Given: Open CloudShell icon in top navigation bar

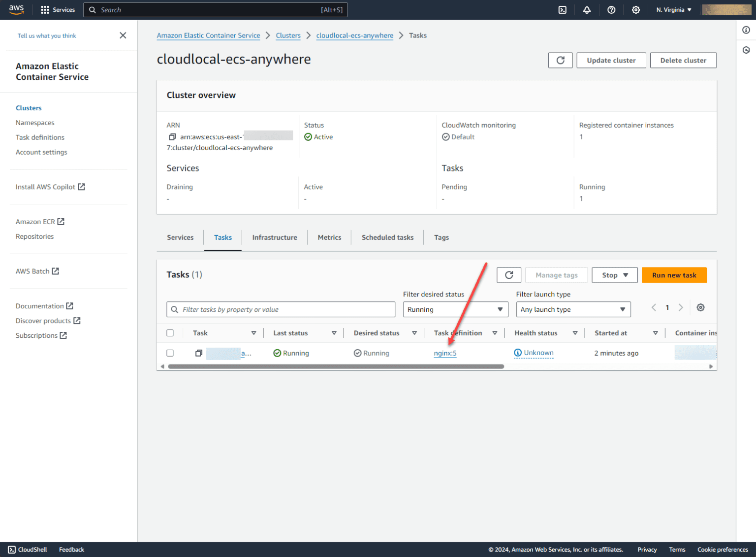Looking at the screenshot, I should click(562, 10).
